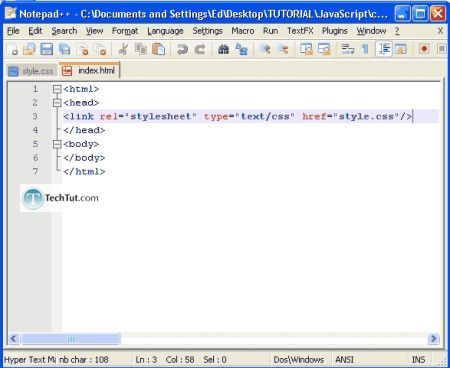The image size is (450, 368).
Task: Open the Search menu
Action: pyautogui.click(x=64, y=31)
